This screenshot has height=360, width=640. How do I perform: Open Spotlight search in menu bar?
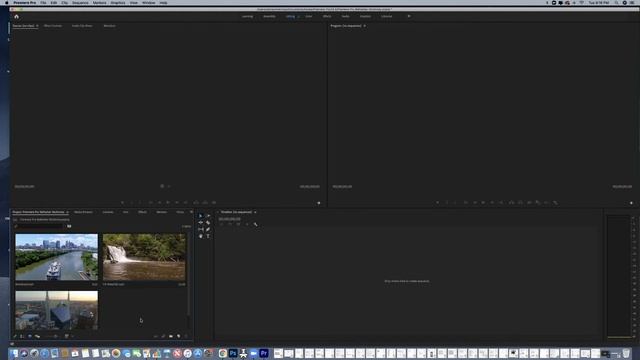(616, 3)
